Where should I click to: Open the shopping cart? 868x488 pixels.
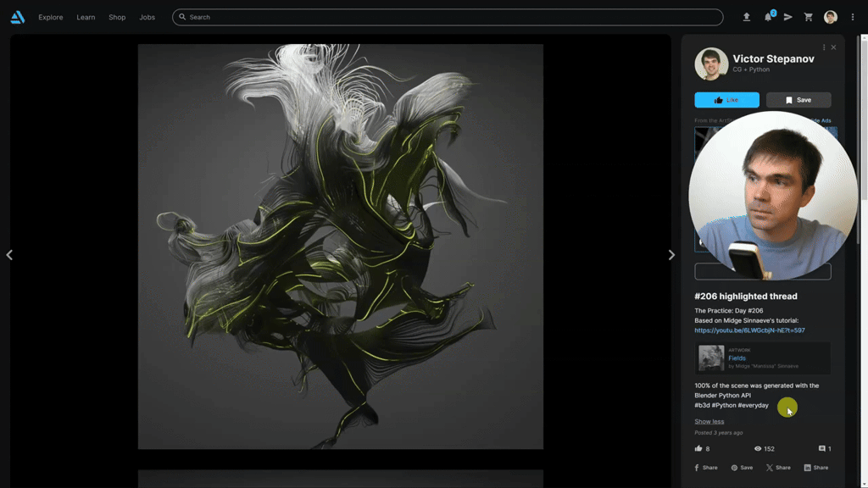click(808, 17)
